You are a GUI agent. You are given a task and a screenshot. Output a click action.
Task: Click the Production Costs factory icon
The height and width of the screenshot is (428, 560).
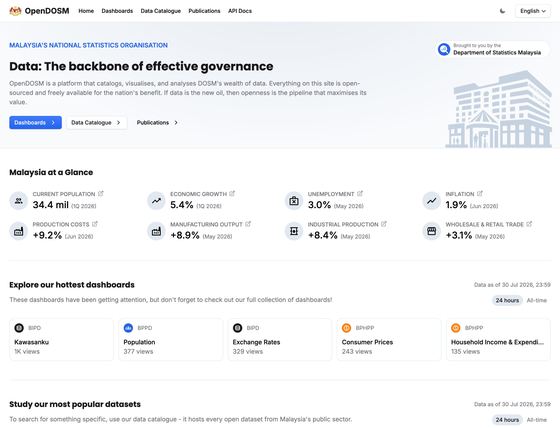point(19,231)
